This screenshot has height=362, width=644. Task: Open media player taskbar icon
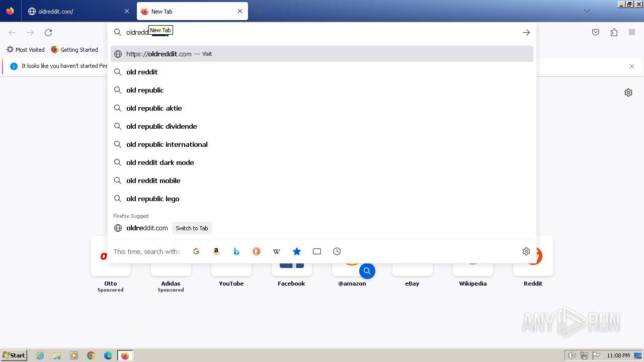point(74,355)
